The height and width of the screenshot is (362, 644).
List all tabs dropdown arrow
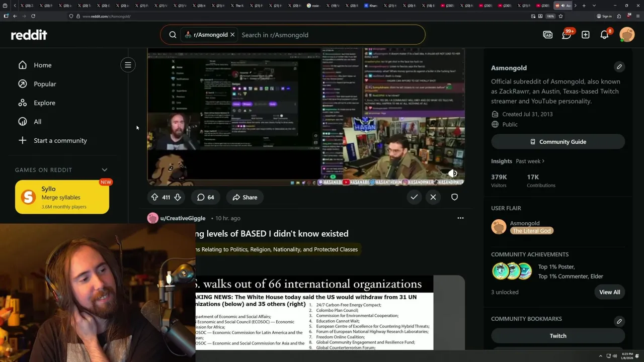coord(594,6)
